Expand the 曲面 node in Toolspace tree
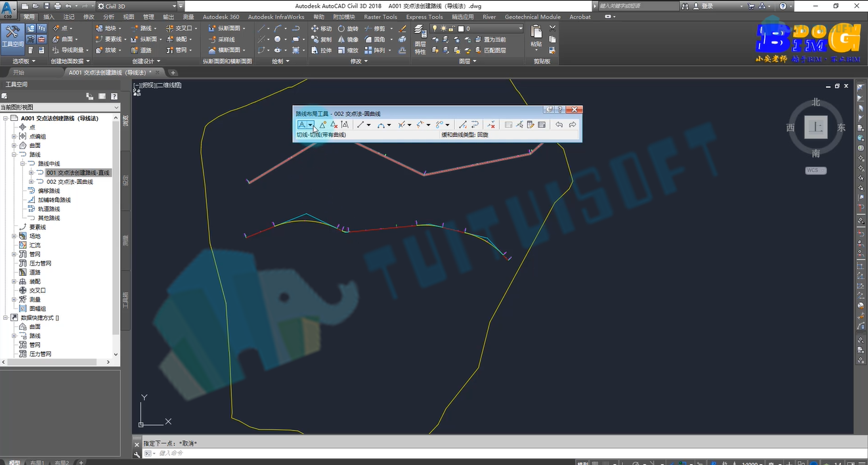This screenshot has height=465, width=868. tap(14, 146)
